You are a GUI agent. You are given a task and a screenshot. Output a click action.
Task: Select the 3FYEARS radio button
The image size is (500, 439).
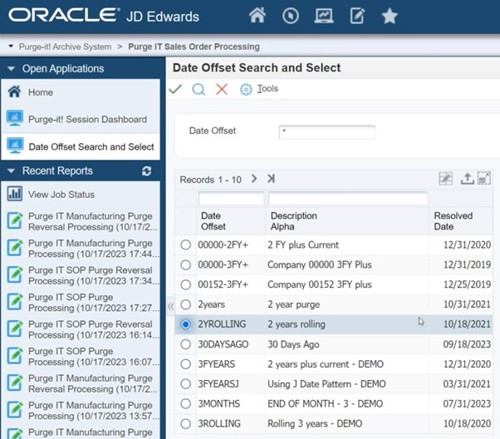[186, 364]
